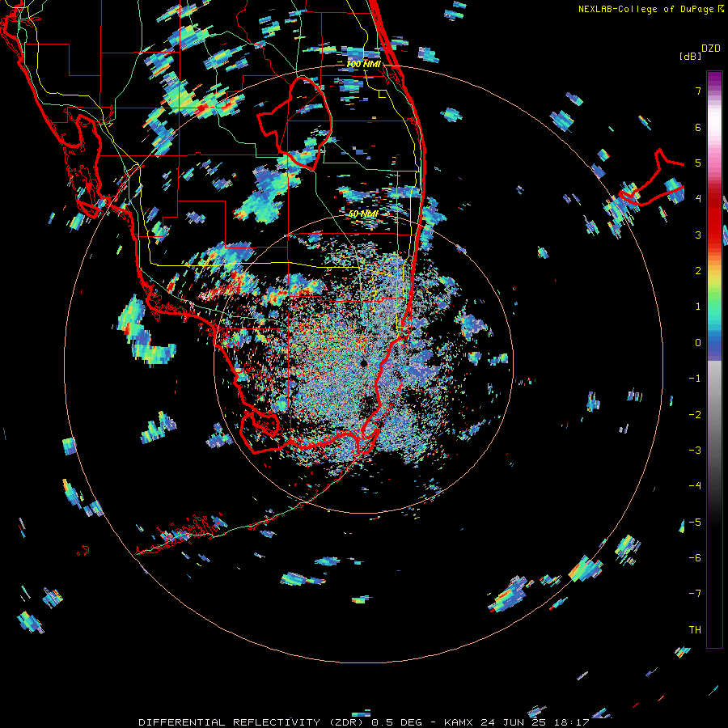Click the 24 JUN 25 date in caption
Image resolution: width=728 pixels, height=728 pixels.
tap(512, 722)
